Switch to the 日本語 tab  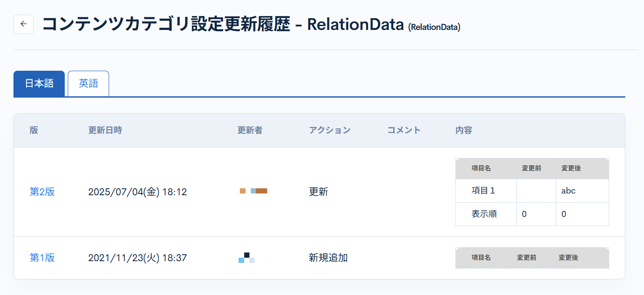39,83
